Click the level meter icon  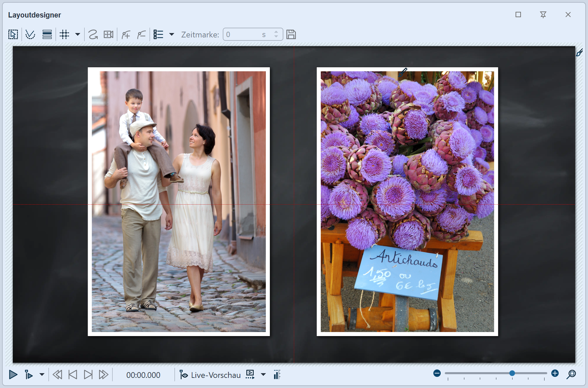coord(277,375)
